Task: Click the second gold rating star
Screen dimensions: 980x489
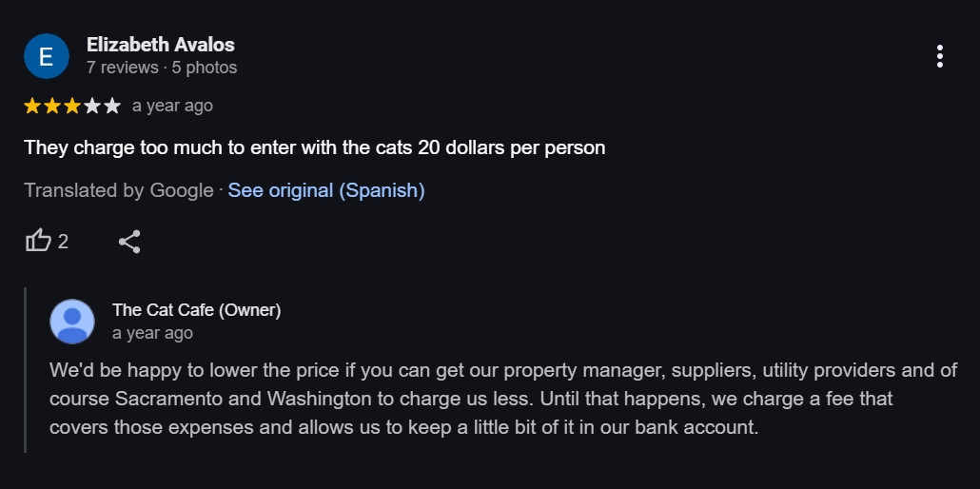Action: pos(52,106)
